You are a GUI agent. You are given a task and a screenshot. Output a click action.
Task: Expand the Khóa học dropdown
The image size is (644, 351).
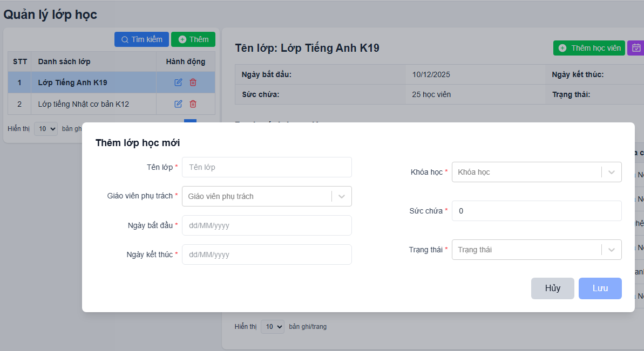[x=537, y=172]
